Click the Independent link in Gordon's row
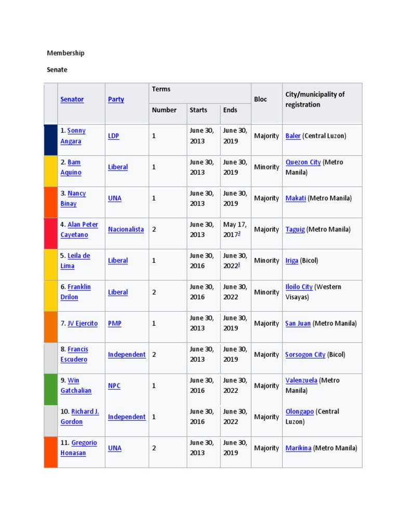399x532 pixels. 127,417
